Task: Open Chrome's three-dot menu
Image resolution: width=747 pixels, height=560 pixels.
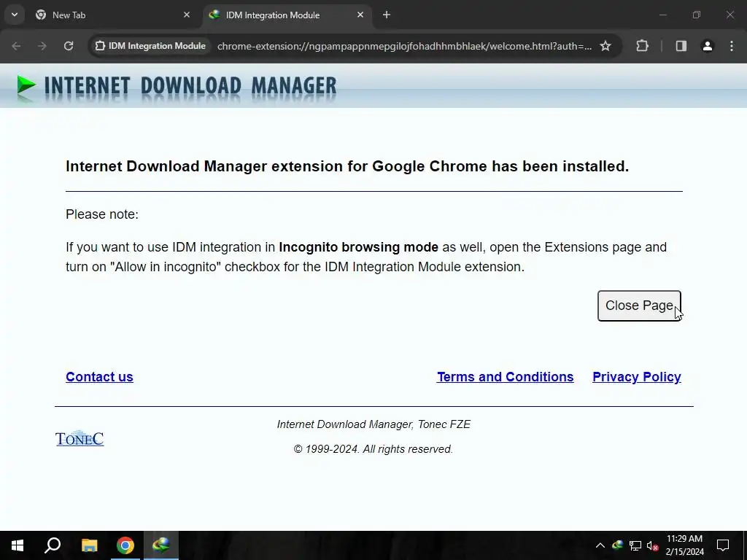Action: pyautogui.click(x=732, y=46)
